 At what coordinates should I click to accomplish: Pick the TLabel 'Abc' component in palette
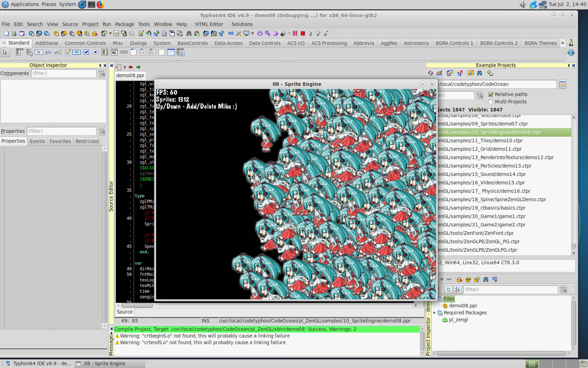point(48,52)
